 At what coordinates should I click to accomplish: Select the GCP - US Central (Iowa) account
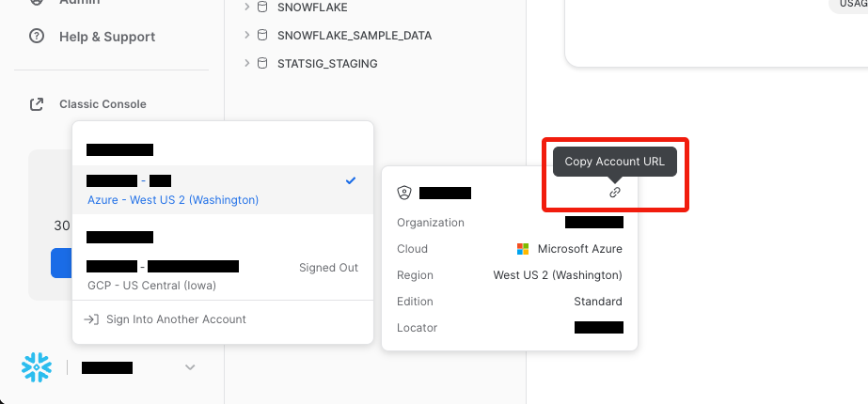click(223, 275)
